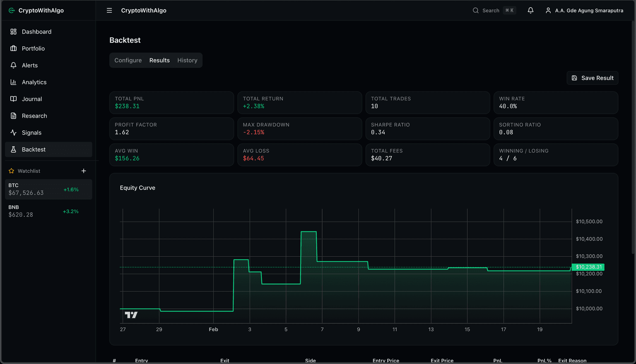Open notifications via the bell icon
This screenshot has height=364, width=636.
coord(530,10)
